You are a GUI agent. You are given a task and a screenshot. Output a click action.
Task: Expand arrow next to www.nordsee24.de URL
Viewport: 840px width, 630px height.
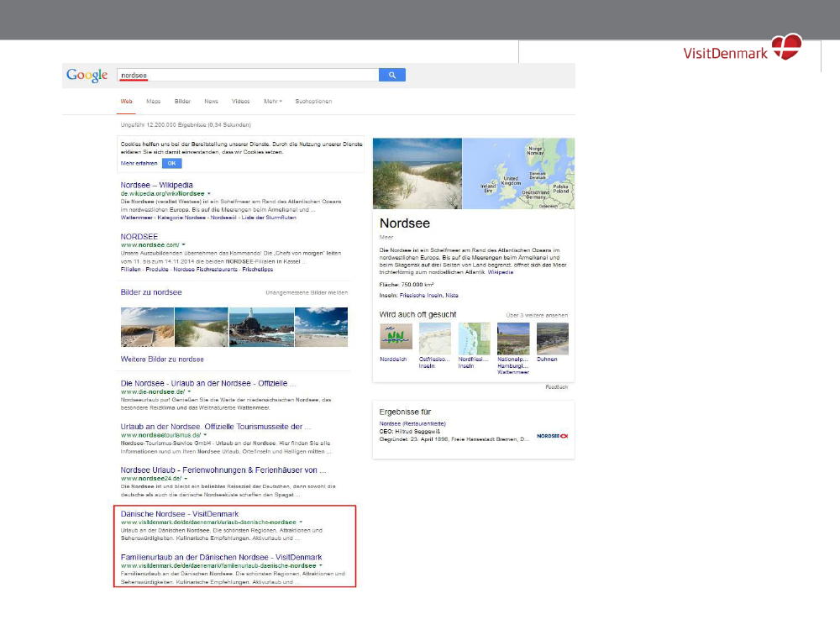click(x=186, y=479)
